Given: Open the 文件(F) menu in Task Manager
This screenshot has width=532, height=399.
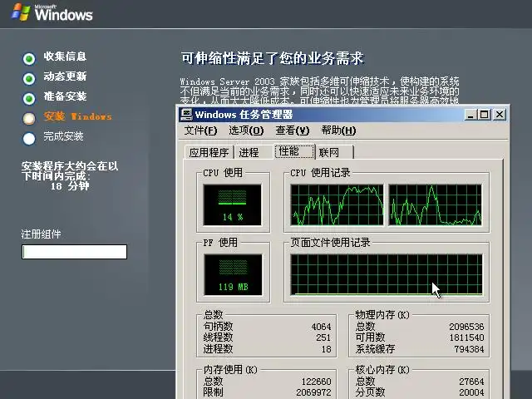Looking at the screenshot, I should [200, 131].
